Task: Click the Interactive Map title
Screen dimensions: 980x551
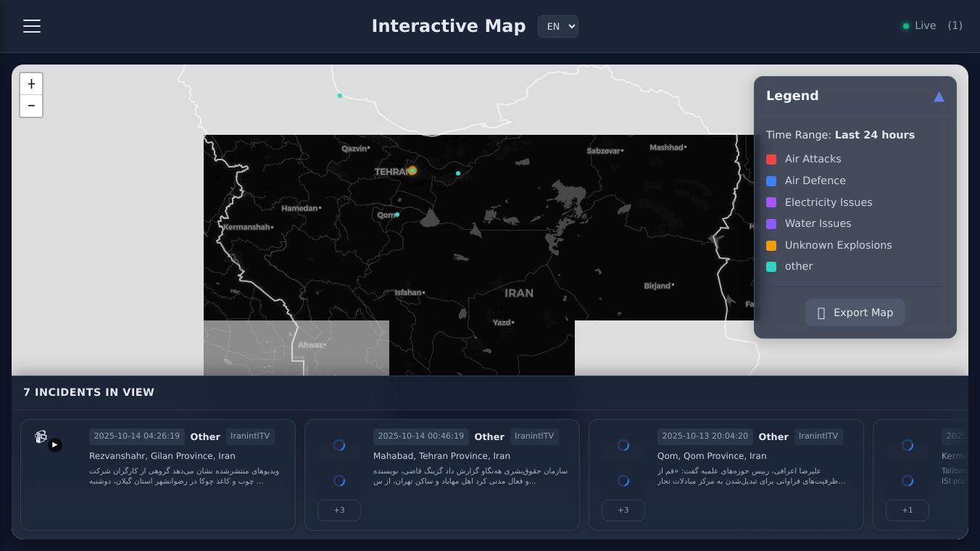Action: pyautogui.click(x=449, y=26)
